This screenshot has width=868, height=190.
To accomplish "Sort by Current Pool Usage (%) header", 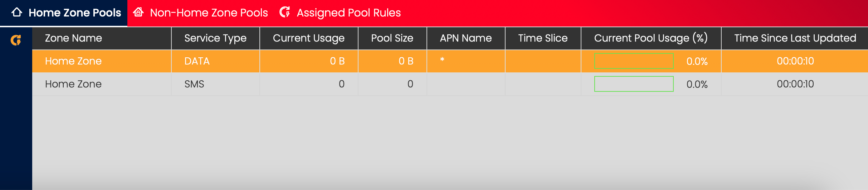I will (x=650, y=38).
